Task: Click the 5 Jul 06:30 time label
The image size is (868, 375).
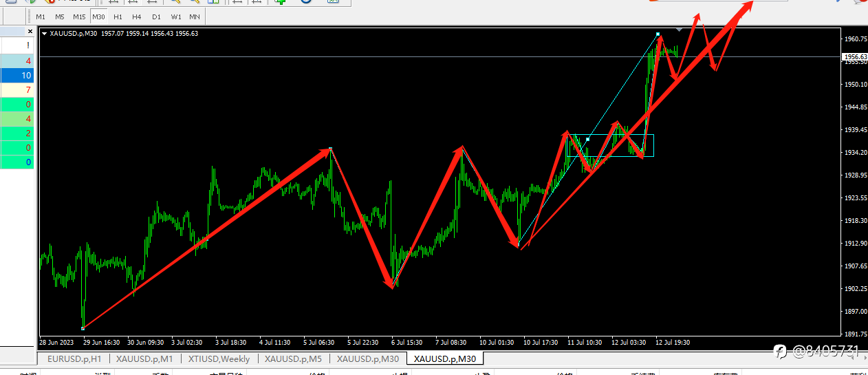Action: pyautogui.click(x=319, y=342)
